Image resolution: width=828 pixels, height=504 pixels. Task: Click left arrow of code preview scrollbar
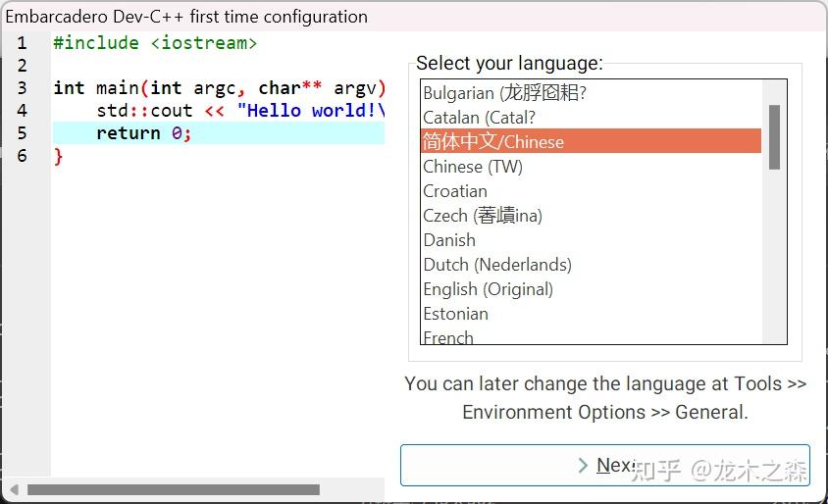pyautogui.click(x=14, y=489)
